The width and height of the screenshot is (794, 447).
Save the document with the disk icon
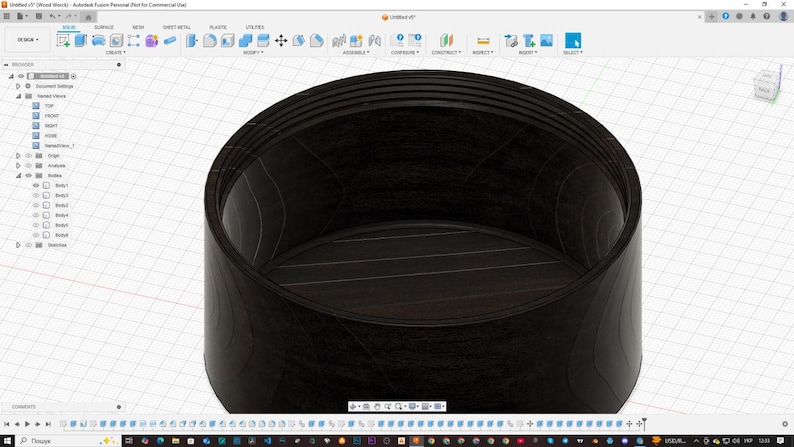[x=38, y=16]
